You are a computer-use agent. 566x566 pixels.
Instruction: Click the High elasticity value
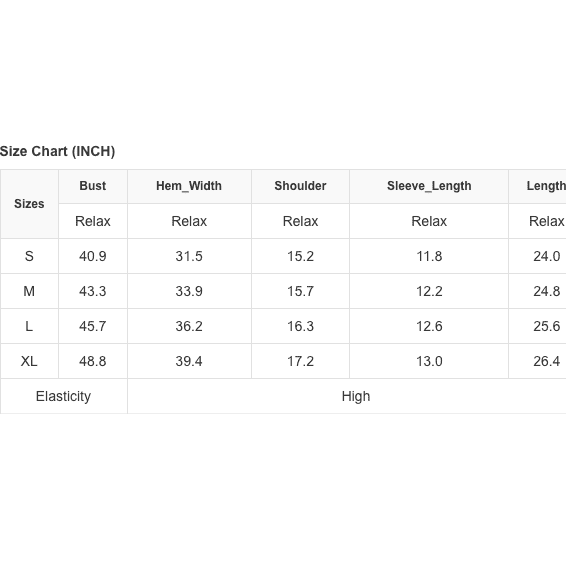(x=356, y=396)
